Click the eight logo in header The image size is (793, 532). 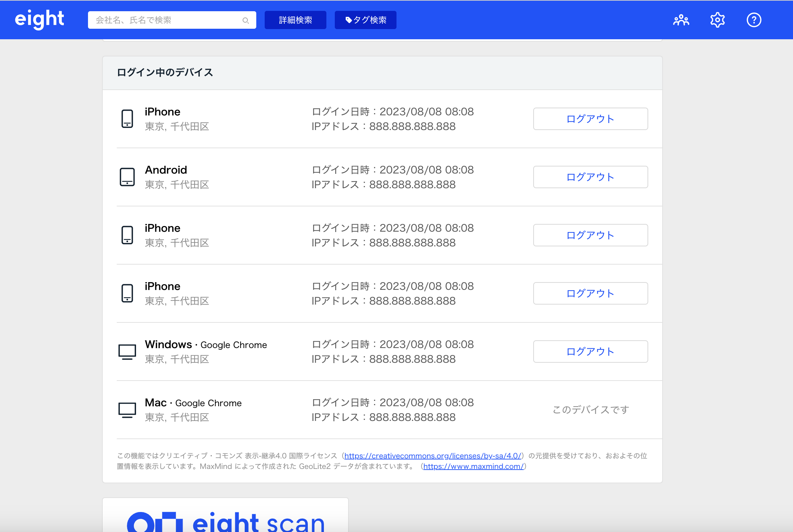click(x=39, y=19)
